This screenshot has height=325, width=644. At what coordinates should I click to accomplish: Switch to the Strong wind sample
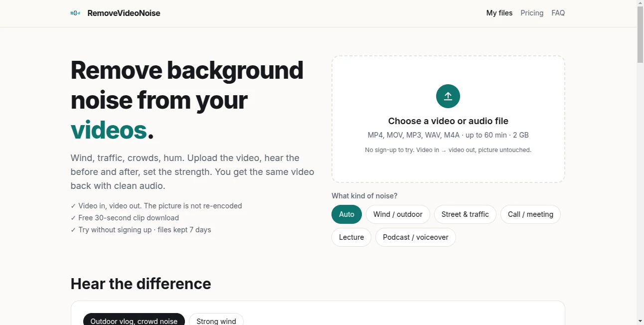point(216,321)
